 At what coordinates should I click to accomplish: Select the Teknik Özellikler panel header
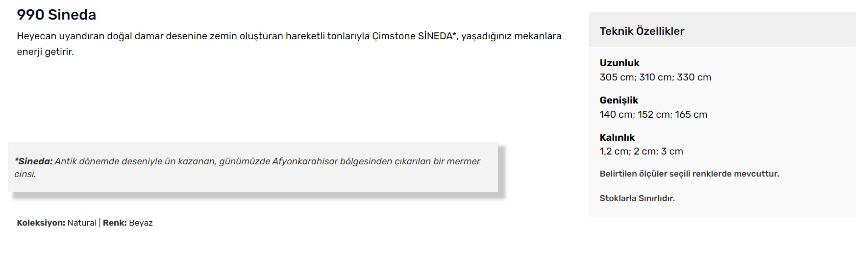click(642, 31)
